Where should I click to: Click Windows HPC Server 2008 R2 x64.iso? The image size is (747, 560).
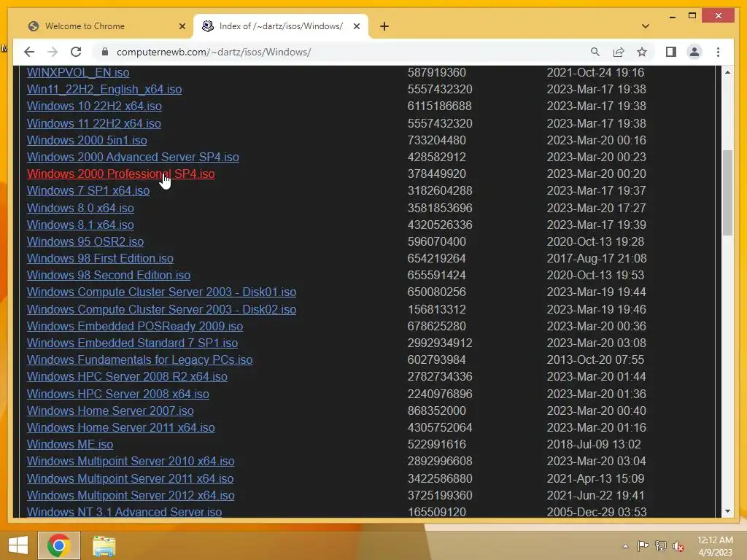click(x=127, y=376)
